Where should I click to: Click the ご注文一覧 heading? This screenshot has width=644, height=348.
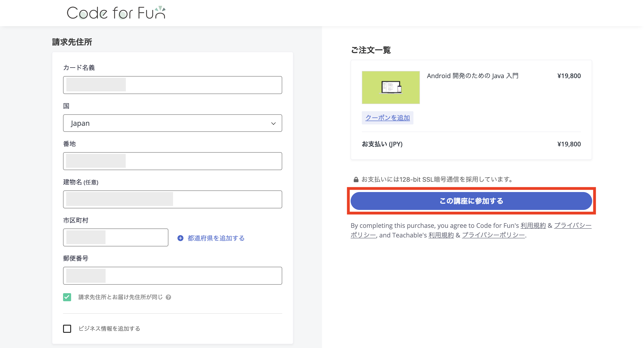371,50
